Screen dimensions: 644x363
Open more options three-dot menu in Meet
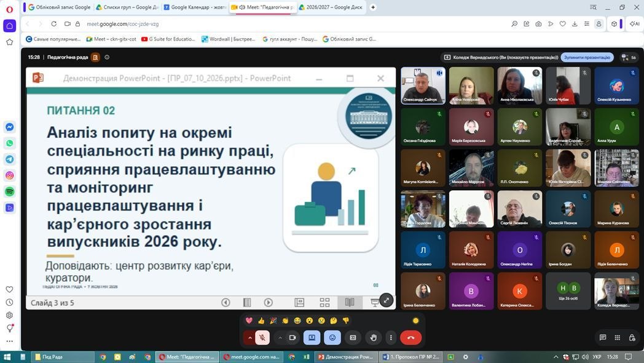click(391, 338)
